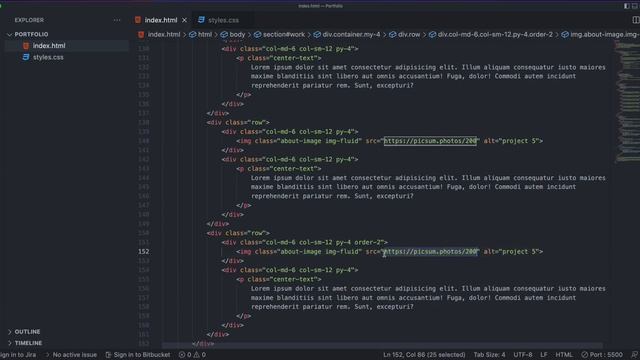Switch to the styles.css tab
The height and width of the screenshot is (360, 640).
coord(223,20)
